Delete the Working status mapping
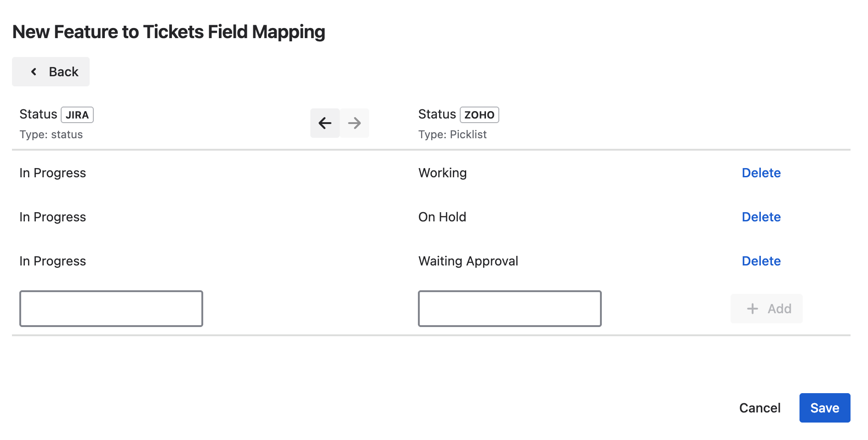Image resolution: width=868 pixels, height=440 pixels. coord(761,173)
